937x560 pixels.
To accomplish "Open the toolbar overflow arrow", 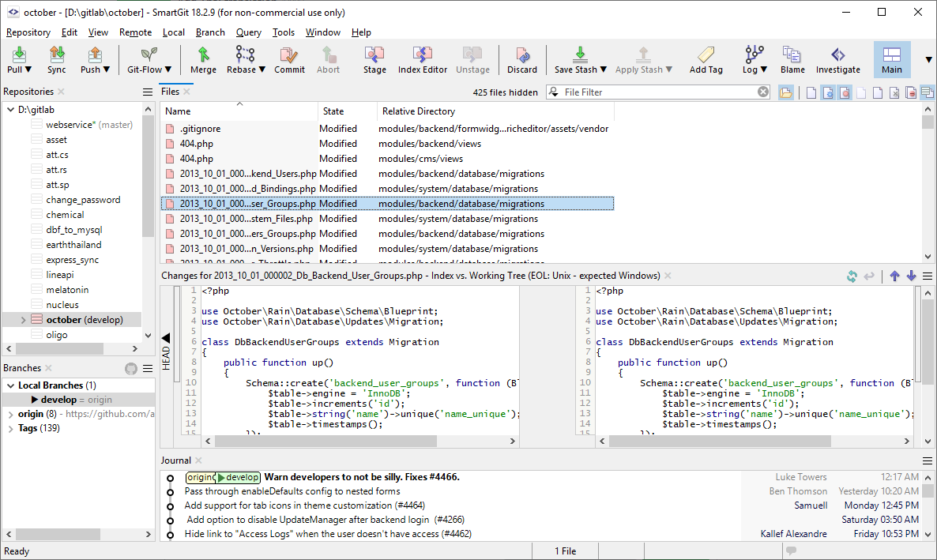I will (928, 60).
